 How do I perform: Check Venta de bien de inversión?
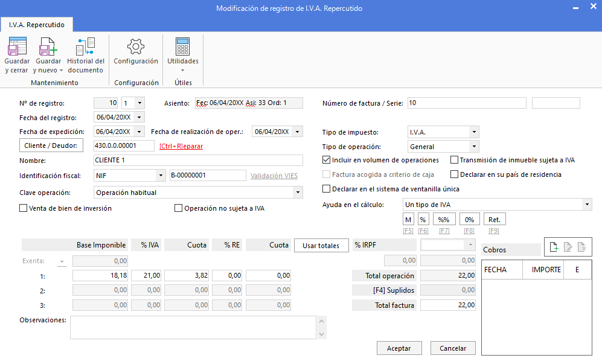coord(23,208)
